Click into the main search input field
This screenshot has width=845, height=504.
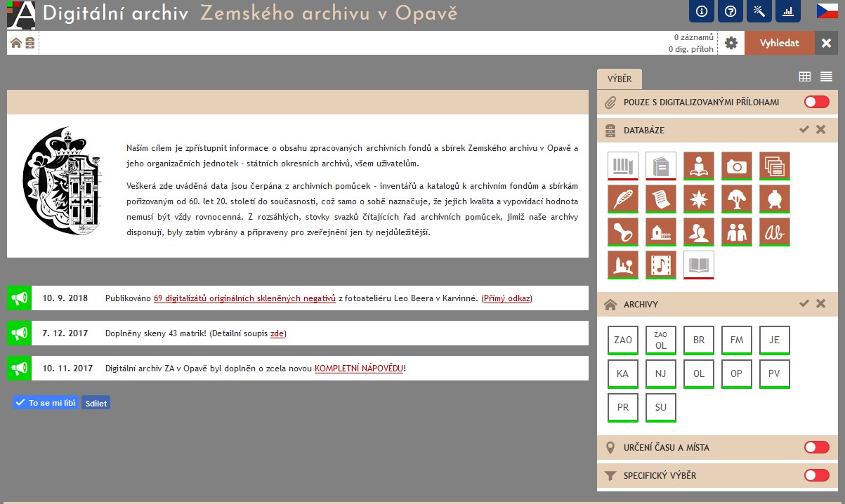coord(351,43)
